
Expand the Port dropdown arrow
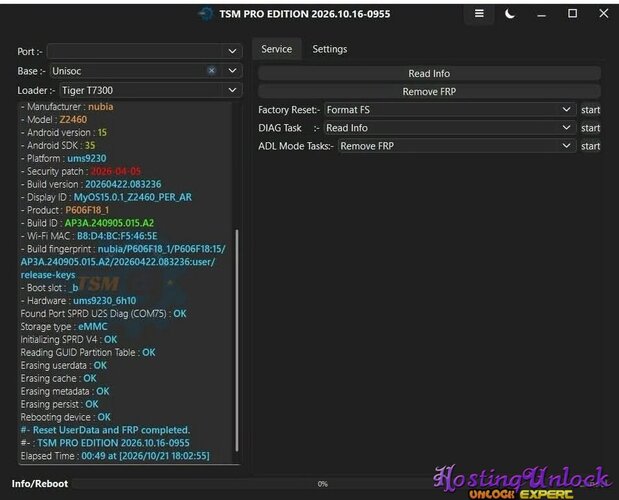click(x=233, y=51)
